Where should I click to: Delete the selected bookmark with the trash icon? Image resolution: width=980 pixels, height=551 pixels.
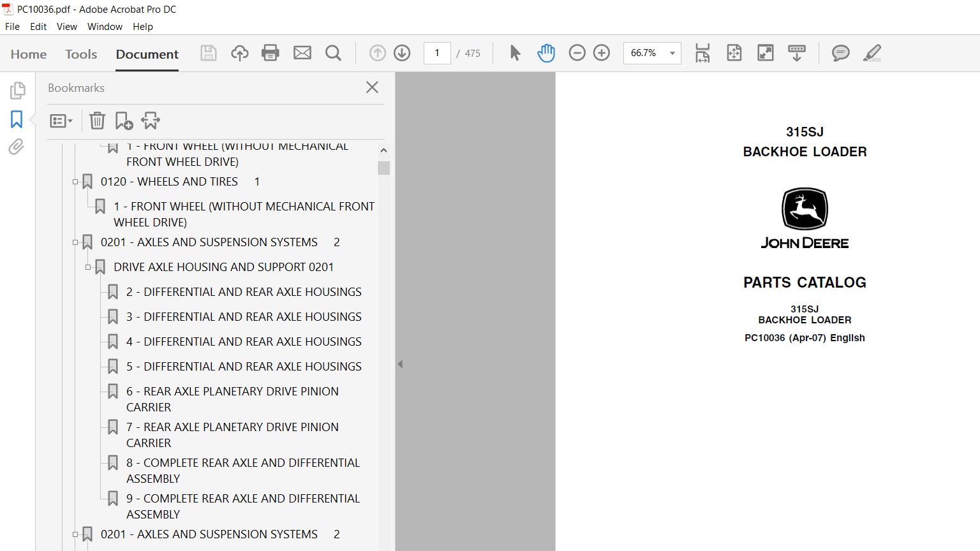[97, 121]
